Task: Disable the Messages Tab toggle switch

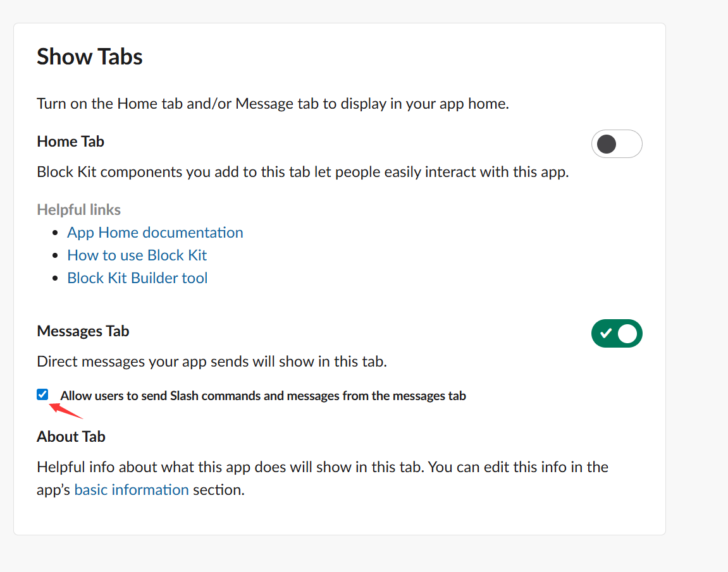Action: click(616, 334)
